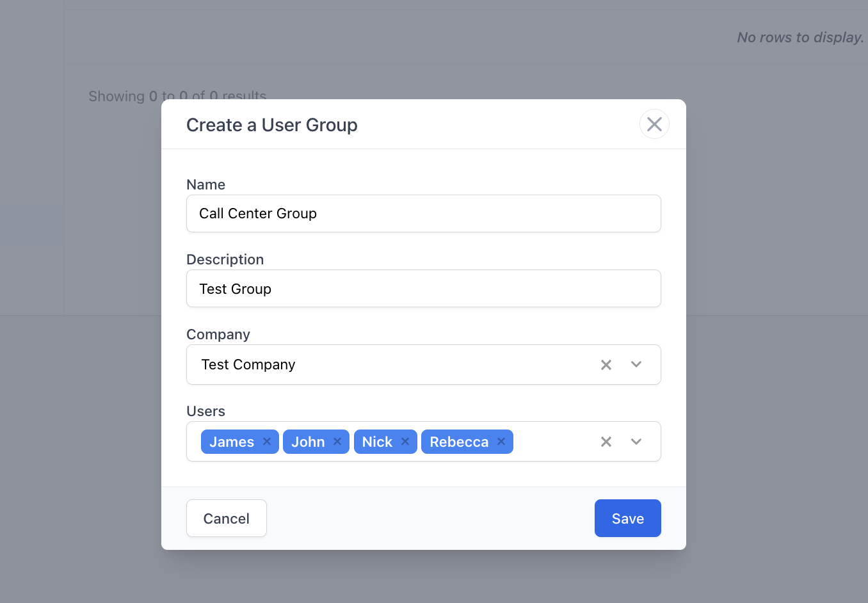The image size is (868, 603).
Task: Click the Description input field
Action: click(424, 289)
